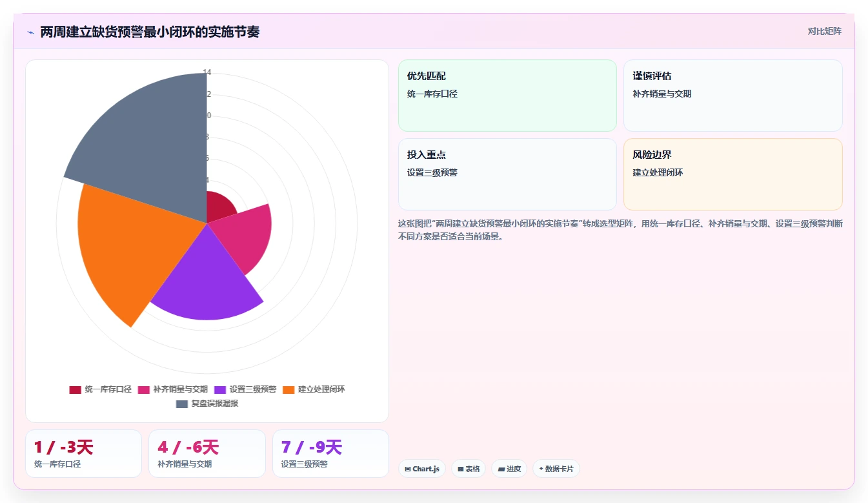Toggle the 复盘误报漏报 legend item
The image size is (868, 503).
click(207, 404)
